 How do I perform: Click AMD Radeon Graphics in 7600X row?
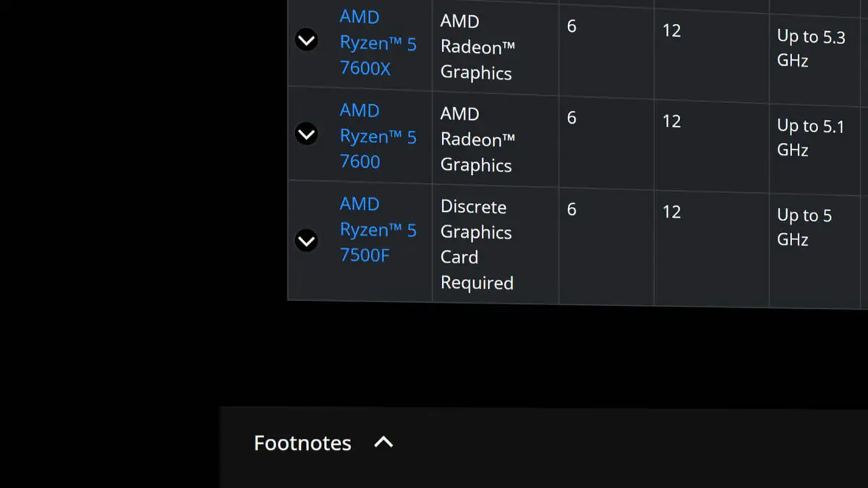[477, 47]
